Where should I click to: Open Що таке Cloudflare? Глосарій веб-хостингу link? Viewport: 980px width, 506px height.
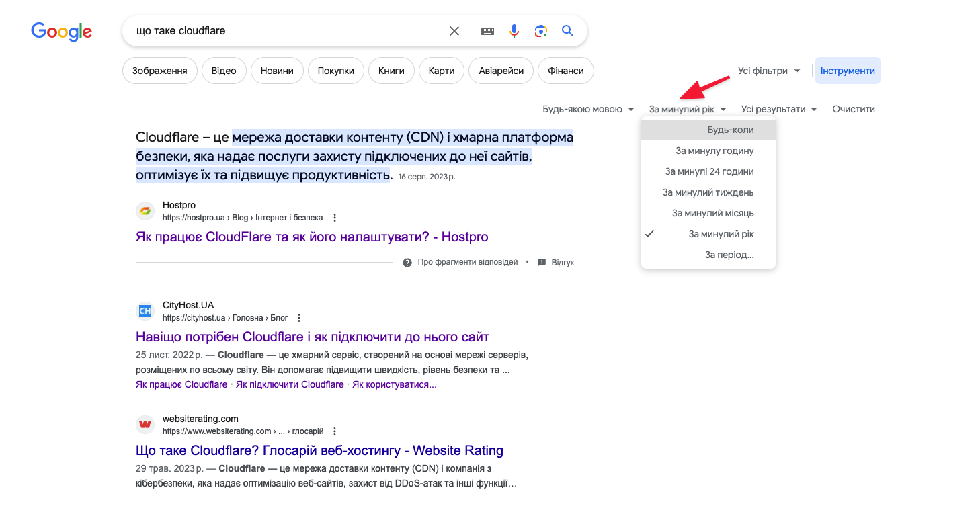tap(319, 450)
